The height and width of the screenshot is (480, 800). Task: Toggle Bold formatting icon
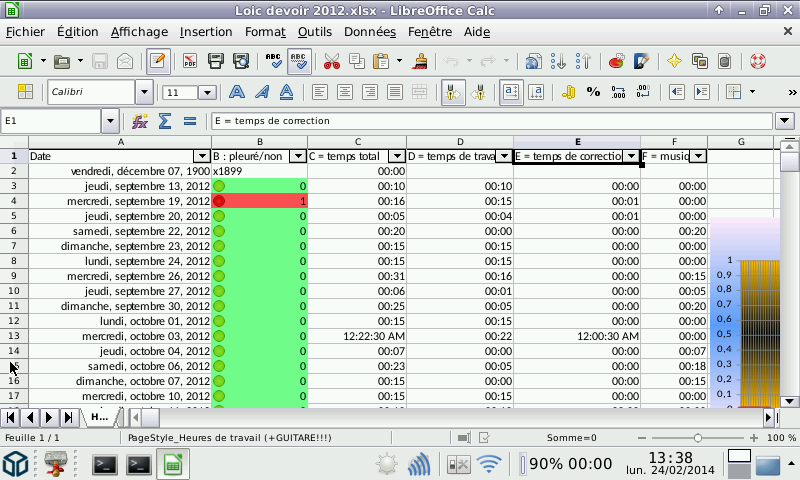point(237,92)
